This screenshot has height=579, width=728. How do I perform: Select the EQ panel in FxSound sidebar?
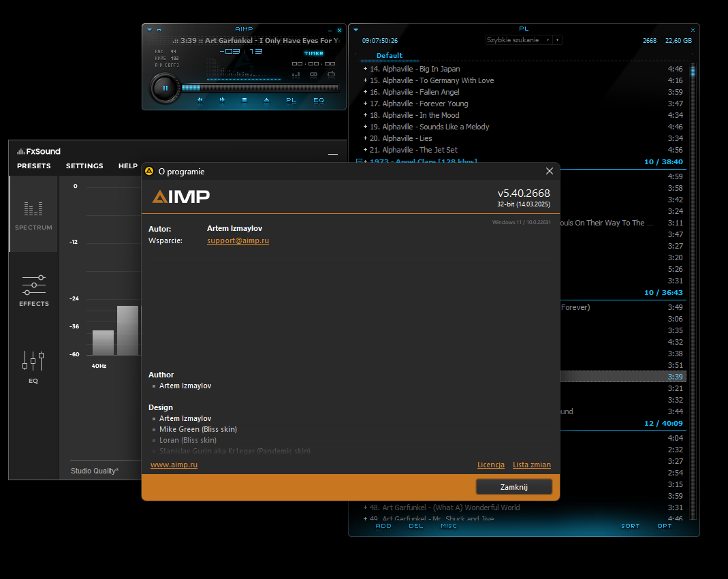(x=33, y=366)
